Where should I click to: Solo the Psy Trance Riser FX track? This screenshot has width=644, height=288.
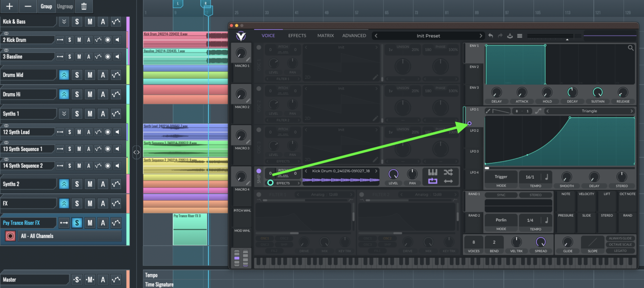point(77,223)
